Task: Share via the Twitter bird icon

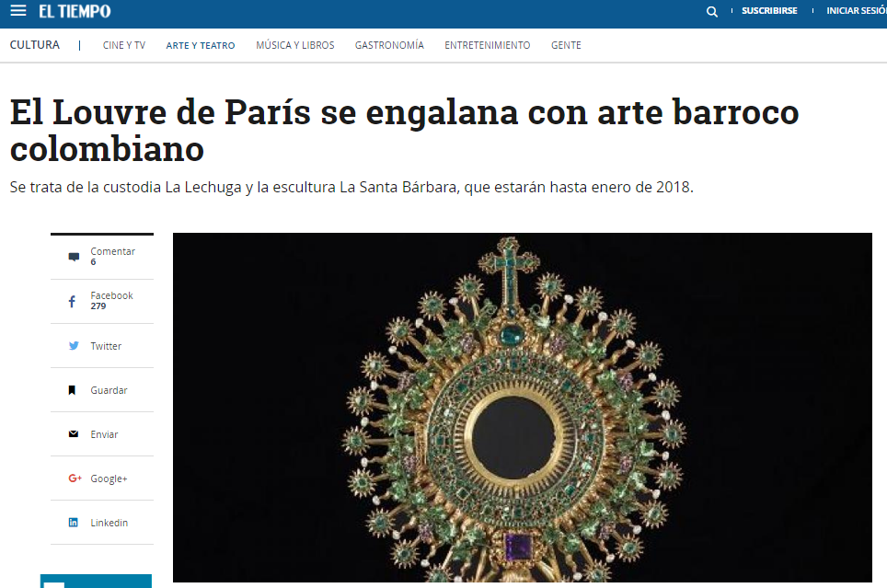Action: pyautogui.click(x=74, y=346)
